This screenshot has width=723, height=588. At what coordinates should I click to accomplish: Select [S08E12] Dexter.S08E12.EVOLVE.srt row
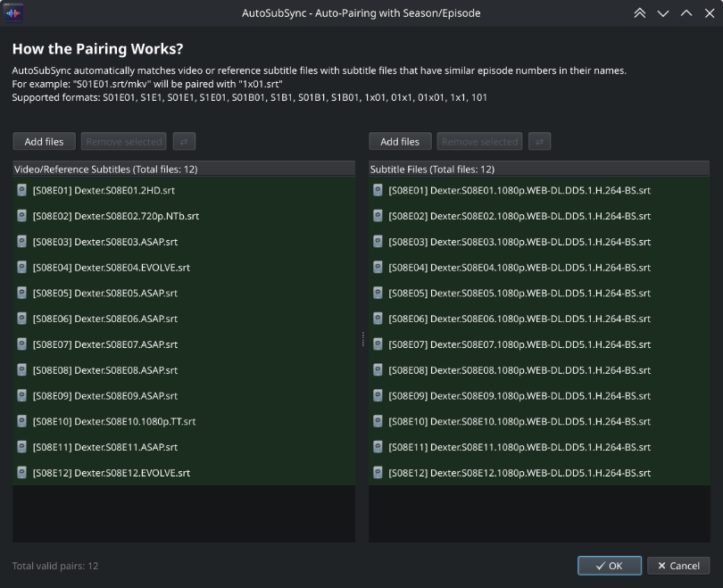pyautogui.click(x=184, y=472)
